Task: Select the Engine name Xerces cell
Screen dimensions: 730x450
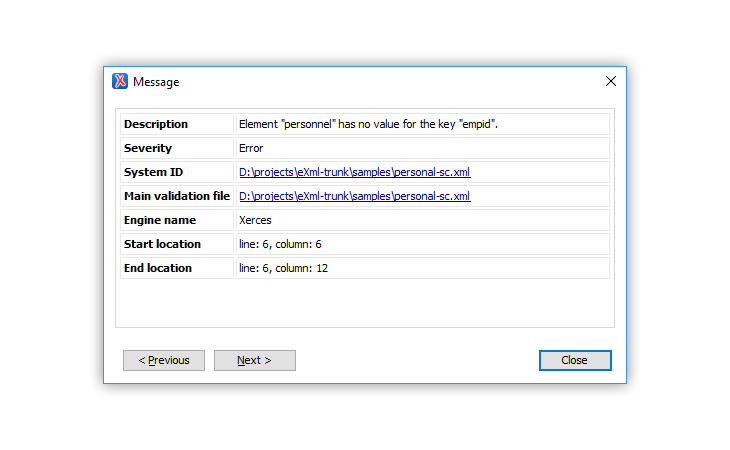Action: [423, 220]
